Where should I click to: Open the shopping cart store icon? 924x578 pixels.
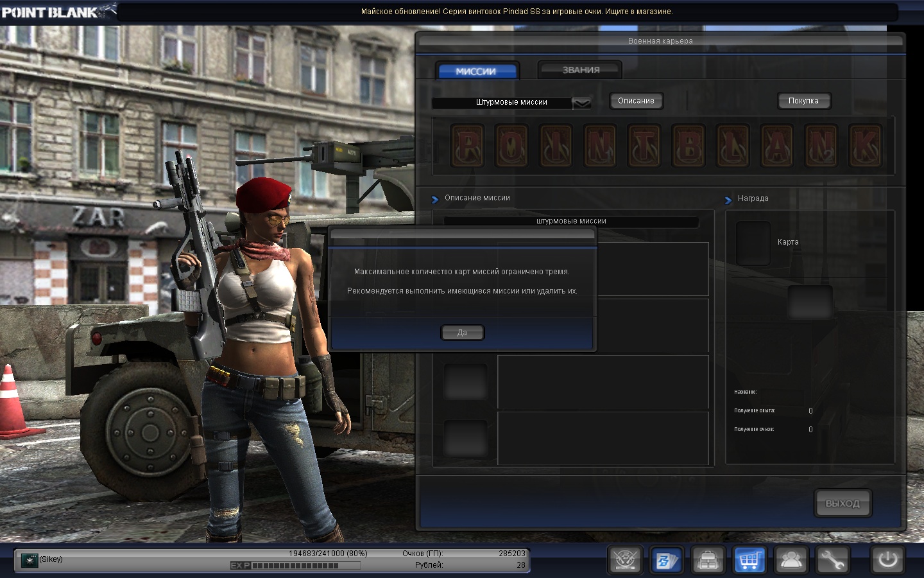point(749,560)
